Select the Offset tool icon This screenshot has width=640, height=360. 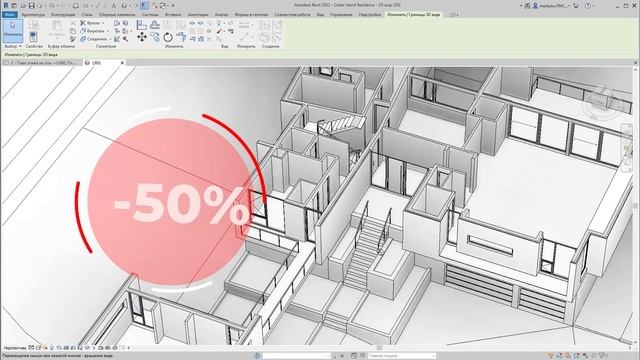155,24
